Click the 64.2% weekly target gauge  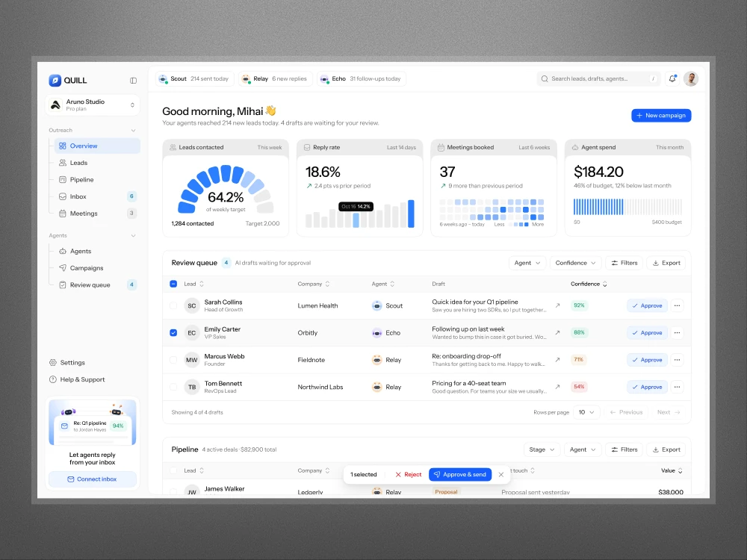click(226, 190)
